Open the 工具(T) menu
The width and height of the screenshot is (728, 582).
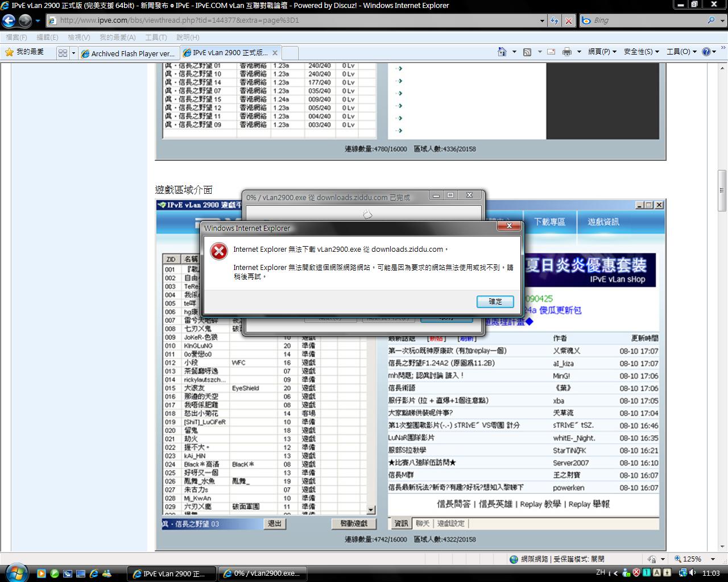[x=156, y=37]
